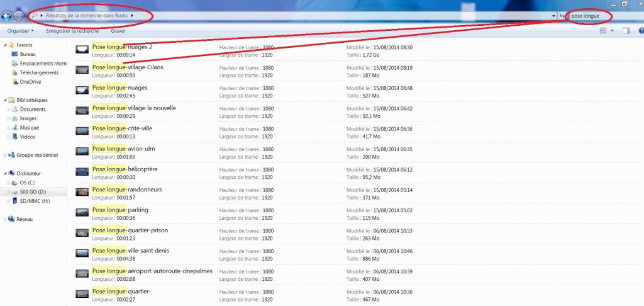Open the OS (C:) drive
The image size is (644, 306).
point(28,183)
